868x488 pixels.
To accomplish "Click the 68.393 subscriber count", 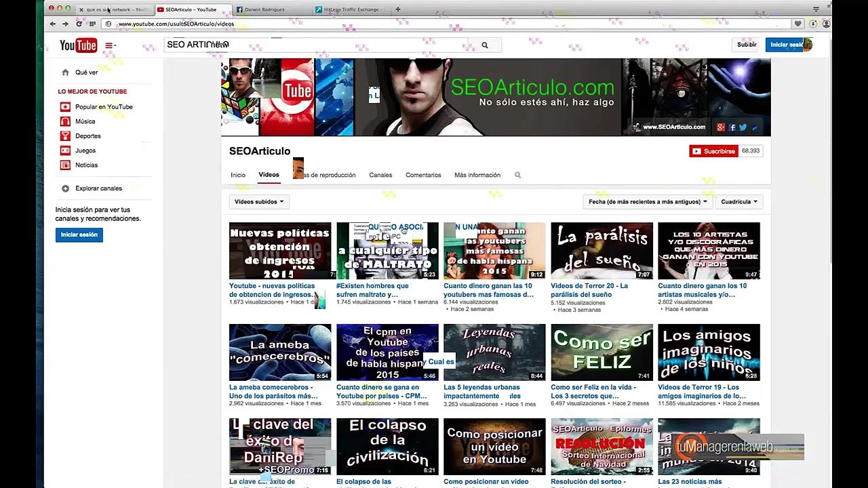I will (751, 151).
